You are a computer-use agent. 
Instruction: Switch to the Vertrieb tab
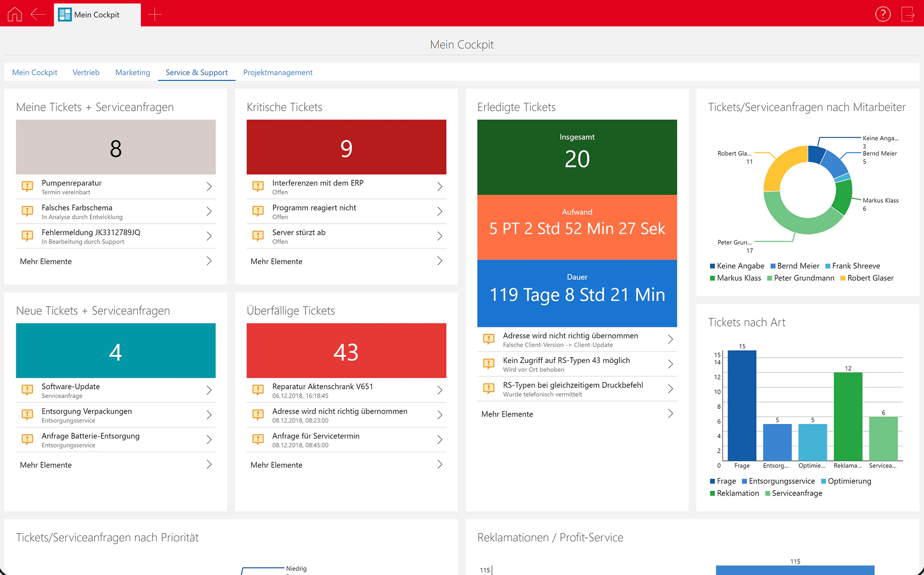(86, 72)
